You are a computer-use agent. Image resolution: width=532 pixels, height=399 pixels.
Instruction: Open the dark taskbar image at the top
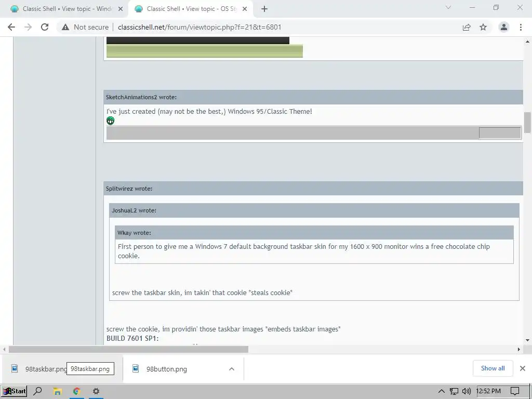pos(198,41)
